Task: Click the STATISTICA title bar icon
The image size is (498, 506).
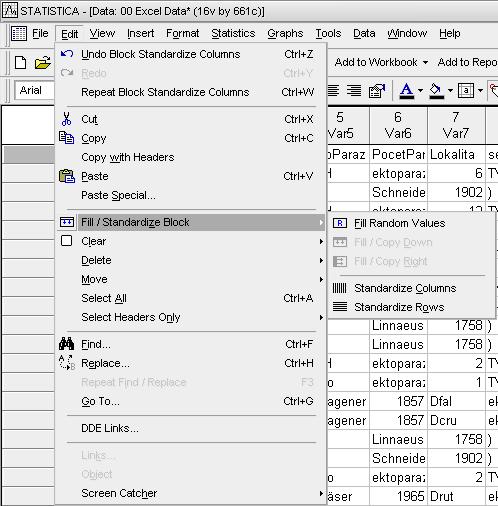Action: click(10, 11)
